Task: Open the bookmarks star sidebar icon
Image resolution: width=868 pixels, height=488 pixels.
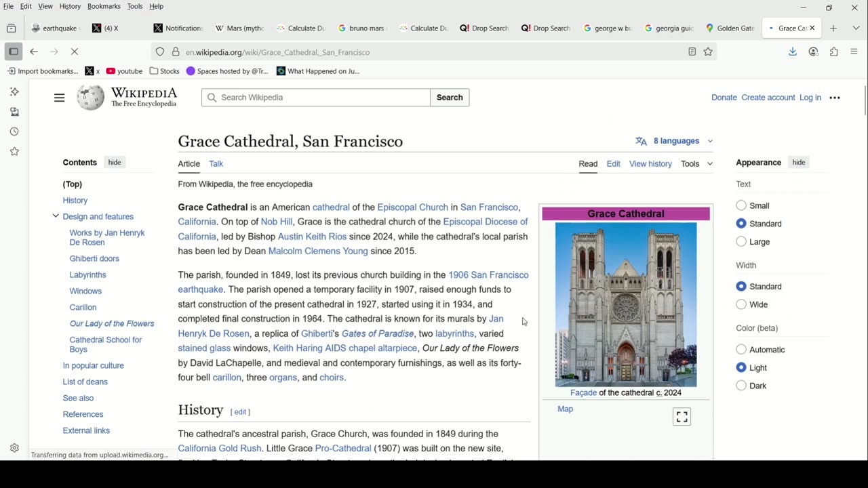Action: (x=14, y=152)
